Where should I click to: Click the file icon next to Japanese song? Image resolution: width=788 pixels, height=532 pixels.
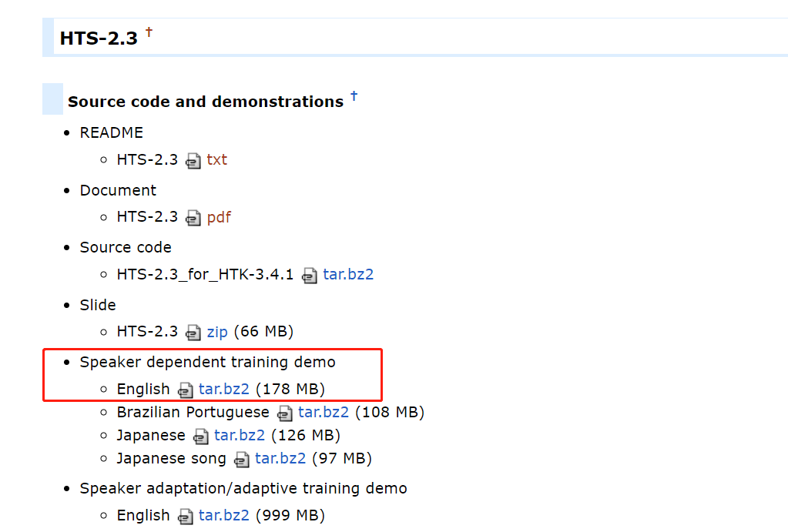point(242,460)
